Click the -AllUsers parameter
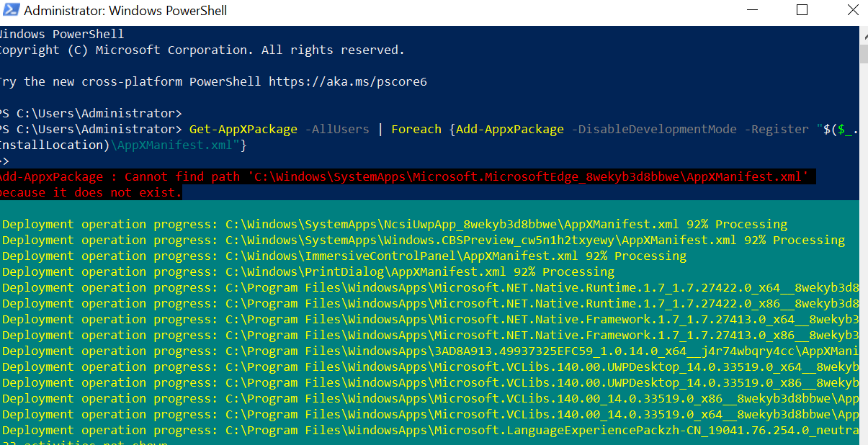 point(337,129)
